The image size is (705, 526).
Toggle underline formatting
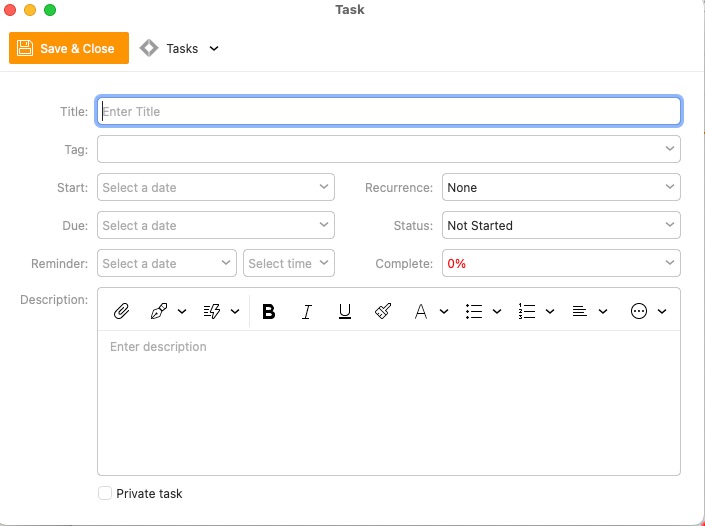pyautogui.click(x=345, y=312)
